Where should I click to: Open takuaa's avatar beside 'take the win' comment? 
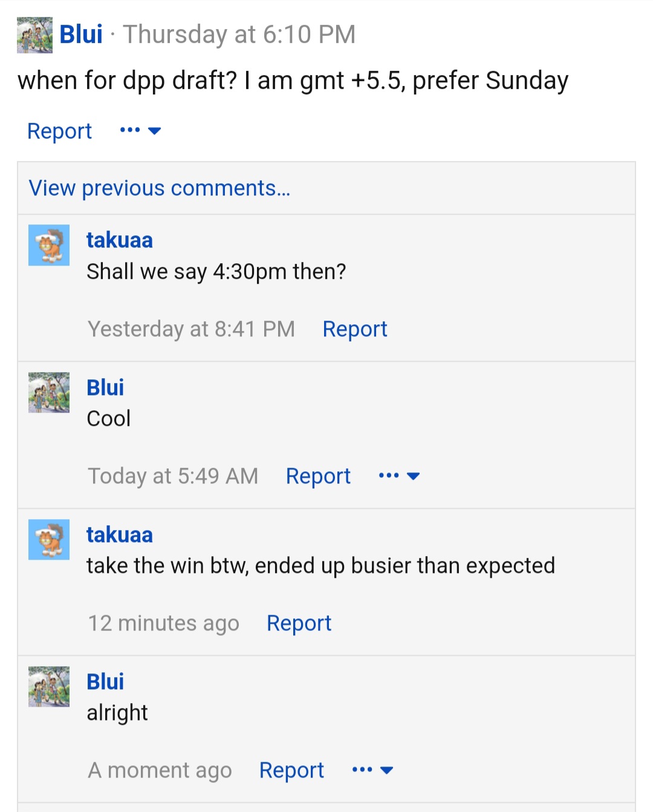[49, 539]
